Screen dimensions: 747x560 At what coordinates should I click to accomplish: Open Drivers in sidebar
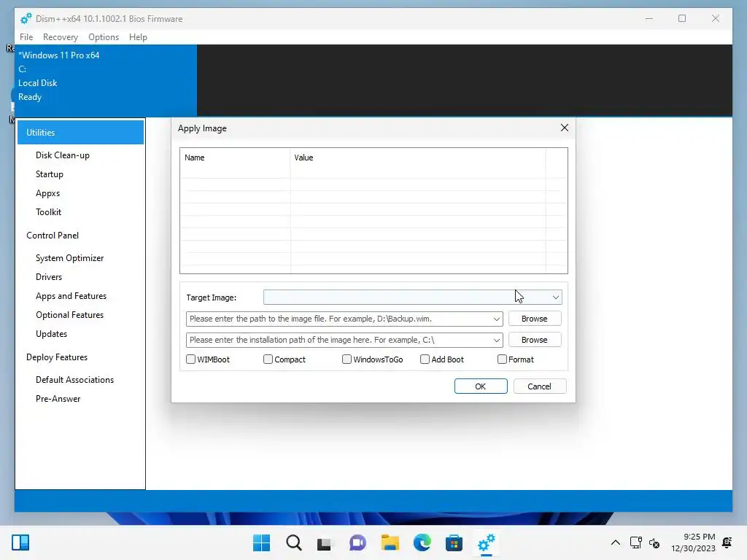point(49,277)
